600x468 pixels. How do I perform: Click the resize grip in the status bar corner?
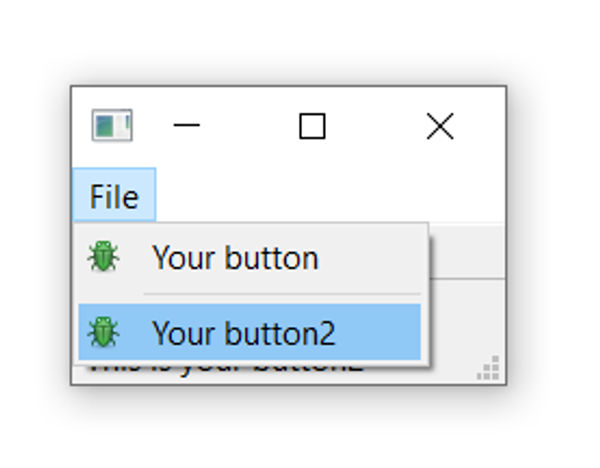point(489,369)
